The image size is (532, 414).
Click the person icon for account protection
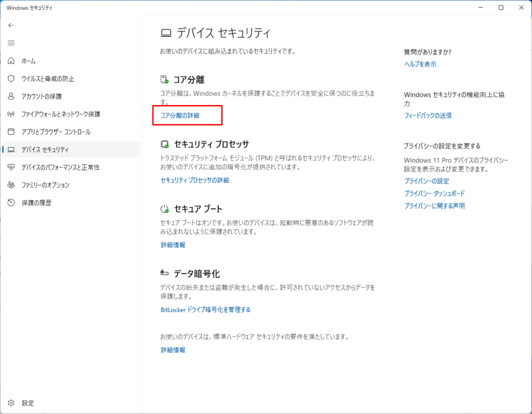coord(11,96)
